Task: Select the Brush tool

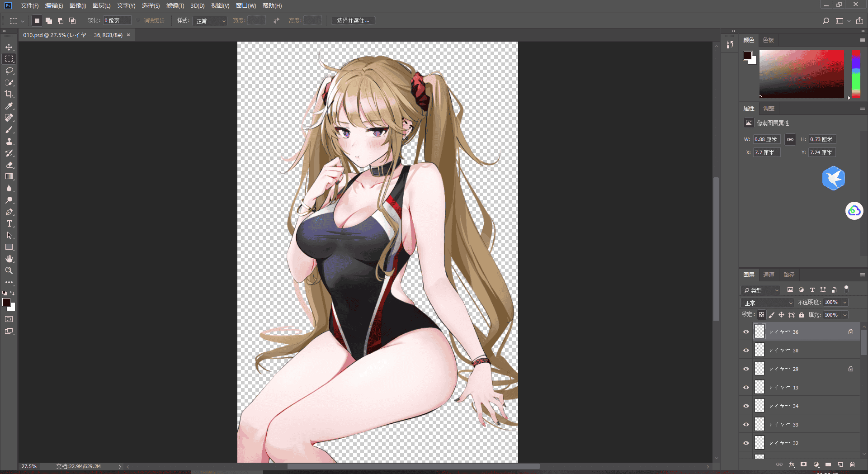Action: [9, 129]
